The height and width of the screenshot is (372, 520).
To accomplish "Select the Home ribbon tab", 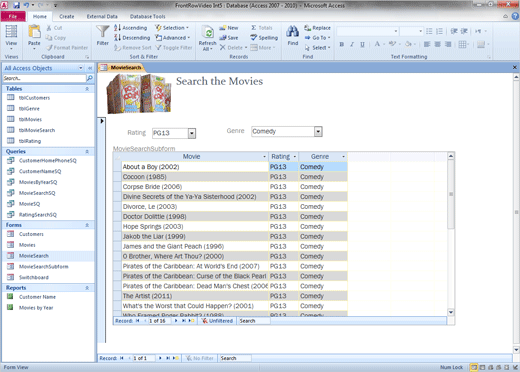I will 40,16.
